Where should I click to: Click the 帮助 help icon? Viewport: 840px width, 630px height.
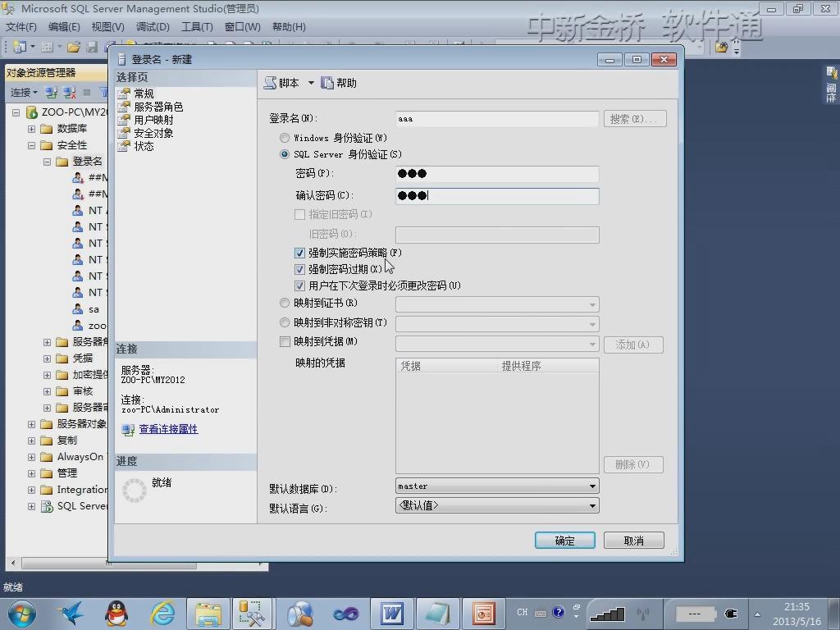coord(326,83)
